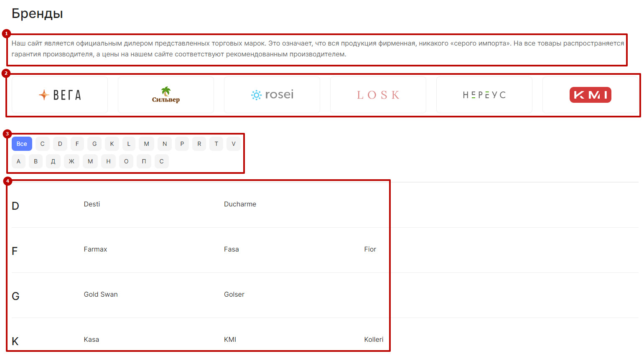Select the blue "Все" filter button
This screenshot has width=644, height=356.
[22, 144]
